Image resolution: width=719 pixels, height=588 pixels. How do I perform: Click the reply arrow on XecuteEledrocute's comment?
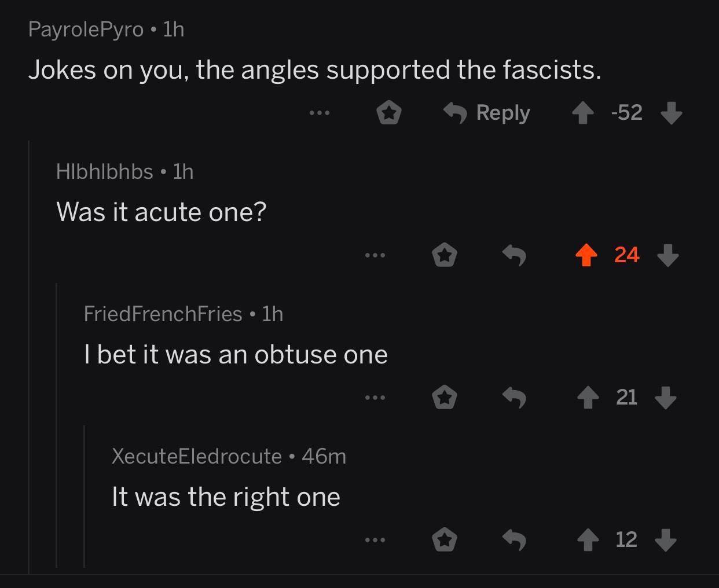pos(515,539)
